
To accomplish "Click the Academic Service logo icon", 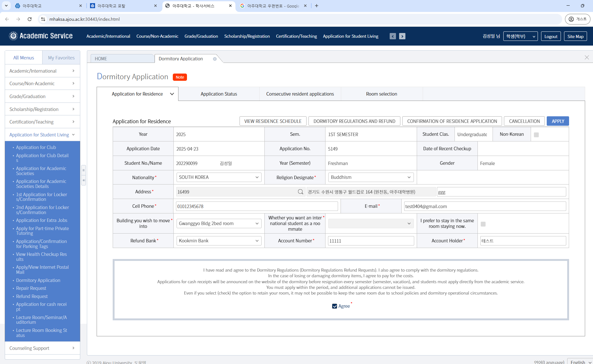I will tap(13, 36).
